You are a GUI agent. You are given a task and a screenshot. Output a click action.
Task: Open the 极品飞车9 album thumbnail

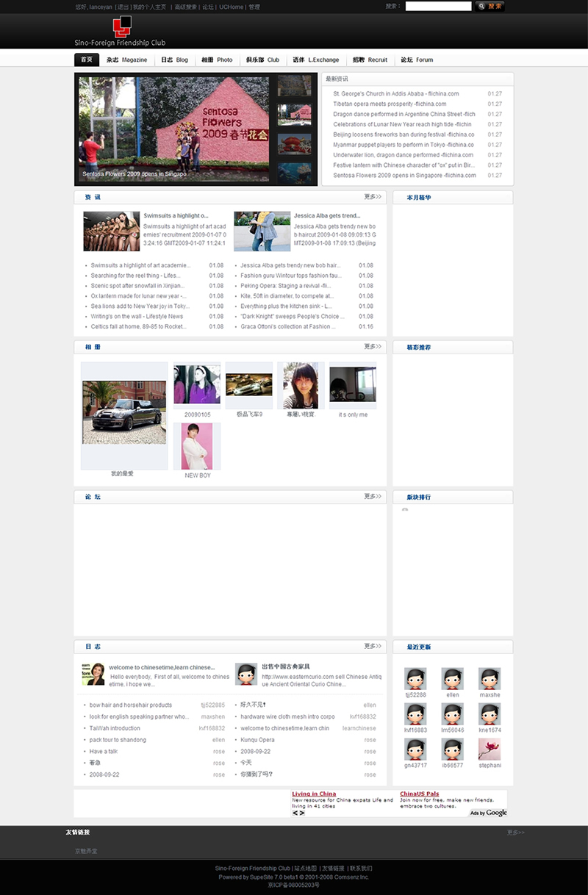pos(248,384)
